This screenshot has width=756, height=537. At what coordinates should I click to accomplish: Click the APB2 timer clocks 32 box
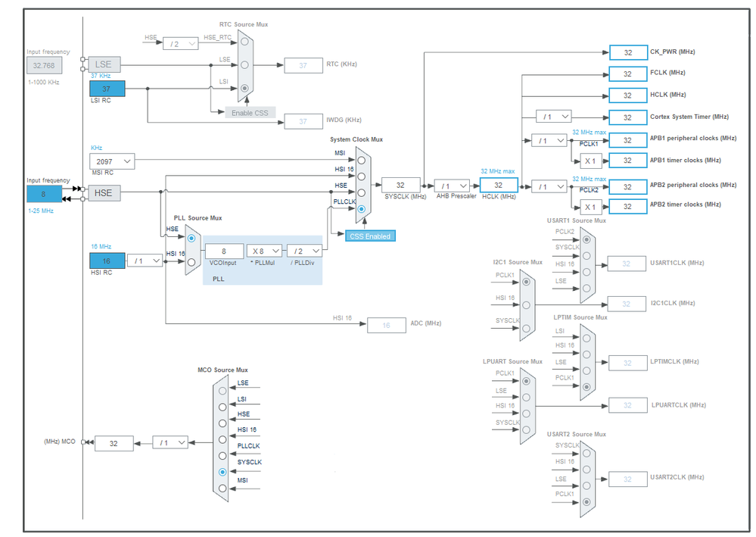point(628,207)
